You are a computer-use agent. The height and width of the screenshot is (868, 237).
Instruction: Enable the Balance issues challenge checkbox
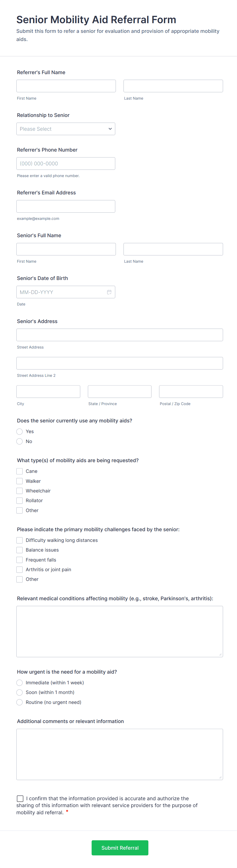20,550
